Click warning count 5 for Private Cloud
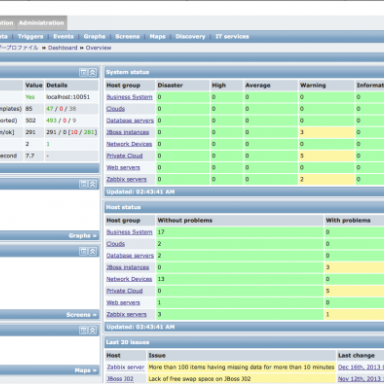 tap(326, 156)
